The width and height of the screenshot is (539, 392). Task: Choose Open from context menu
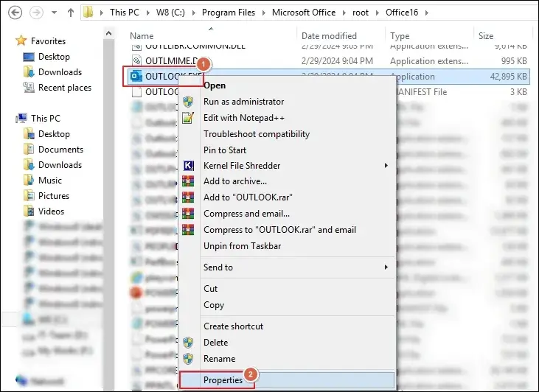click(288, 85)
